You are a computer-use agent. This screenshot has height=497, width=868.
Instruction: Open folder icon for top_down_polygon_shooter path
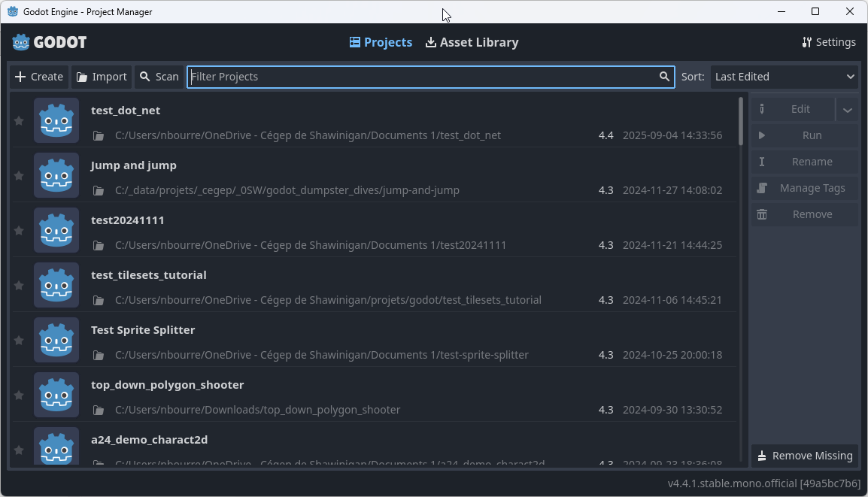click(x=99, y=410)
